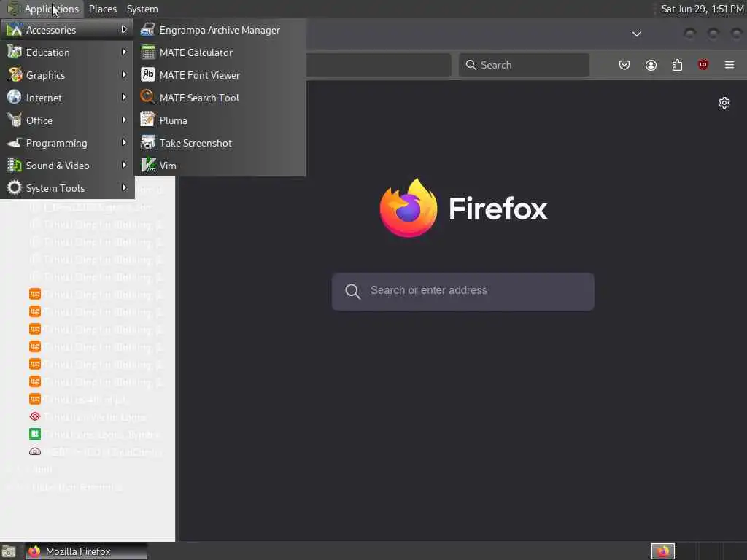This screenshot has height=560, width=747.
Task: Open the Firefox account icon
Action: pos(651,65)
